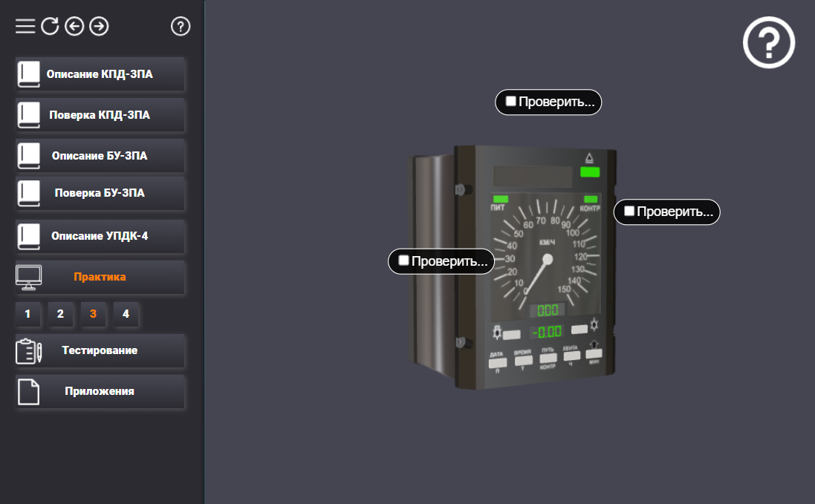Tick the Проверить checkbox beside the КОНТР indicator
Viewport: 815px width, 504px height.
click(629, 212)
